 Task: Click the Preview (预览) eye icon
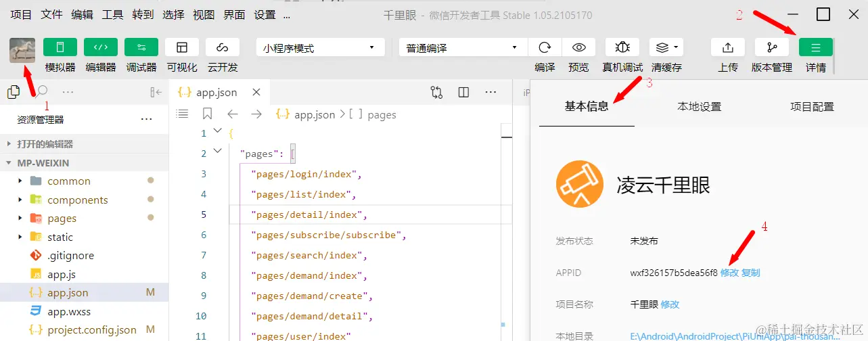point(579,47)
